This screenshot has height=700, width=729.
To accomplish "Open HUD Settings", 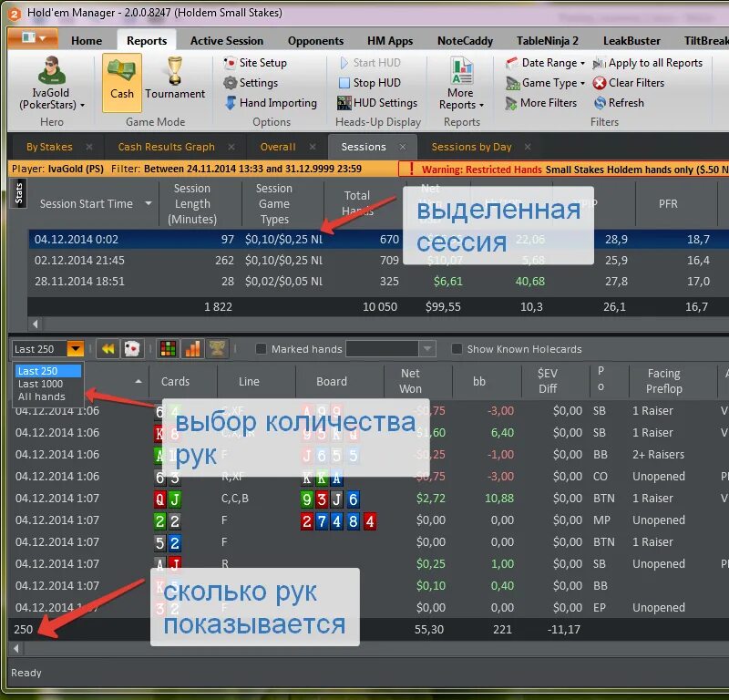I will coord(377,103).
